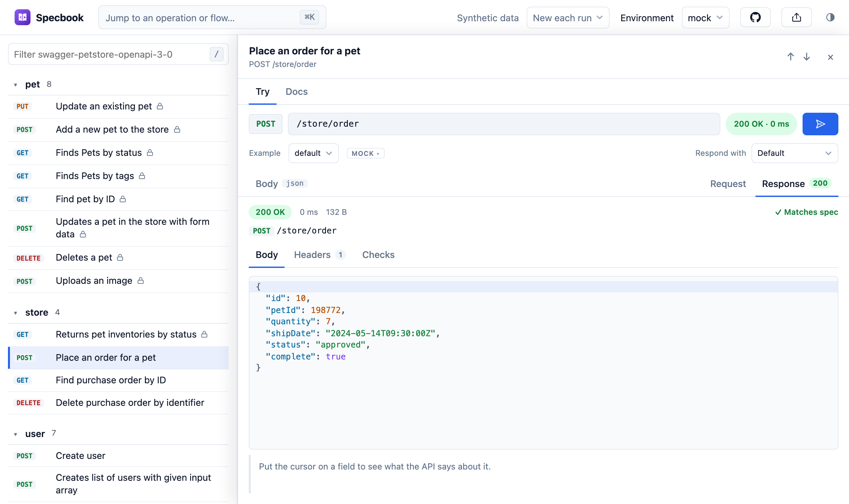Open the GitHub repository icon
The width and height of the screenshot is (849, 504).
click(755, 17)
